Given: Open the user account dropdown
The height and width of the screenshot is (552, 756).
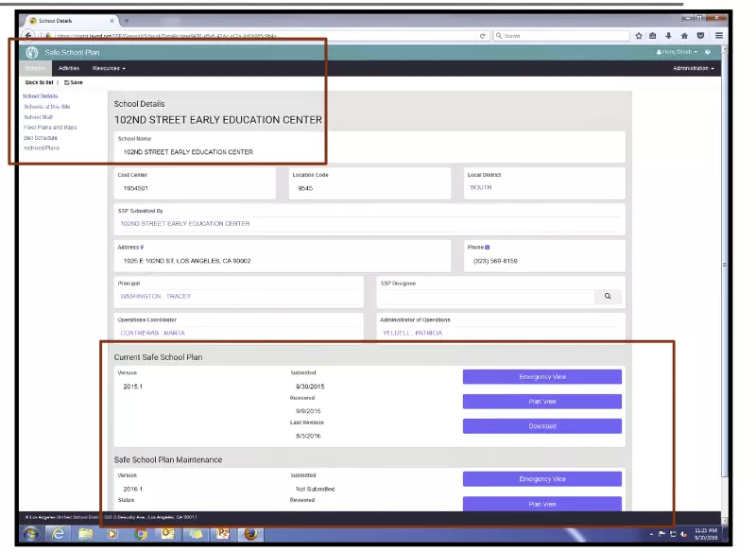Looking at the screenshot, I should 677,52.
